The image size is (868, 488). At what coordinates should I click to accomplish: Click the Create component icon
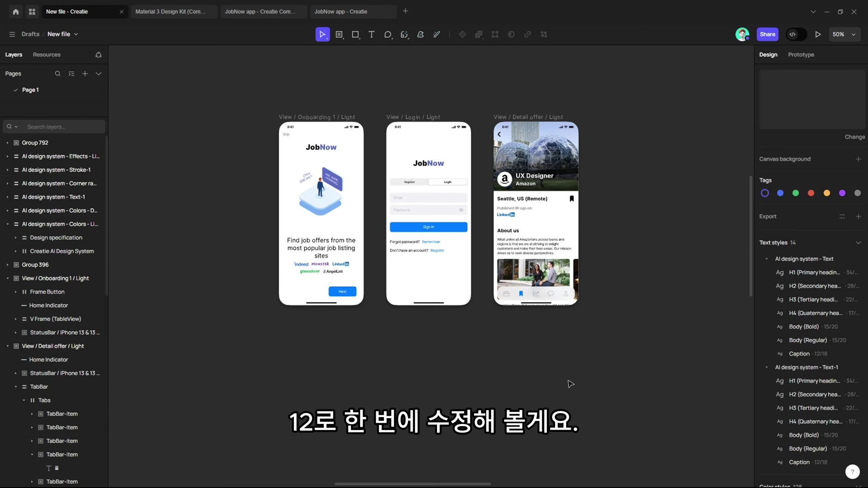click(x=463, y=34)
